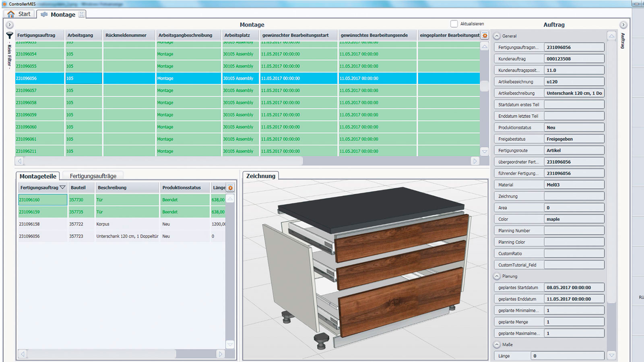
Task: Open column settings gear in Montageteile table
Action: 230,188
